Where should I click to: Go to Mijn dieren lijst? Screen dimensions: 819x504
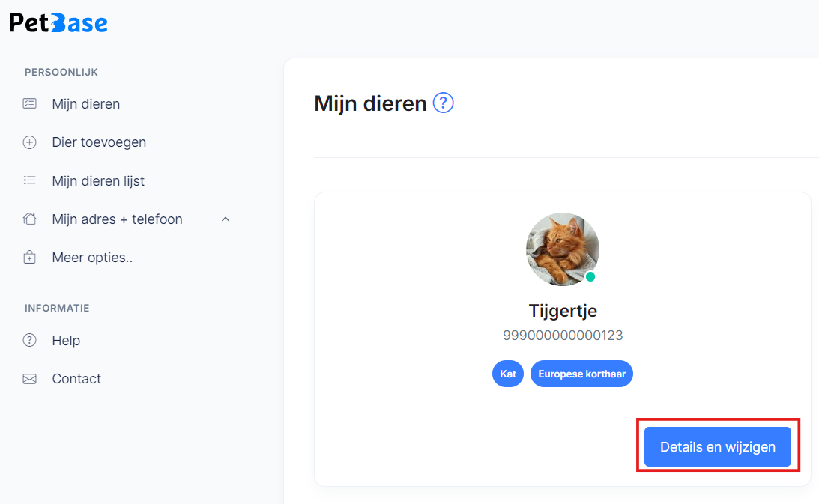(98, 180)
